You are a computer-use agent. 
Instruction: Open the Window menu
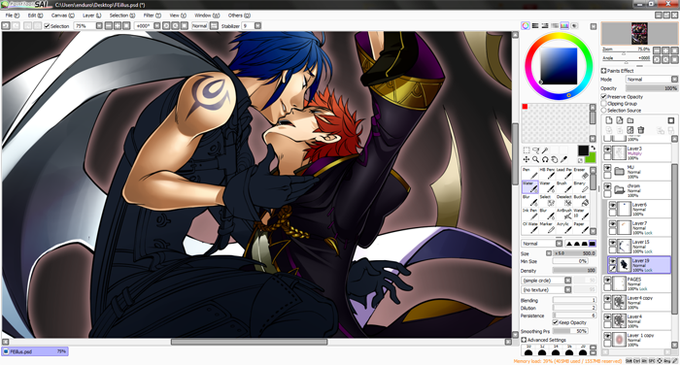coord(207,15)
